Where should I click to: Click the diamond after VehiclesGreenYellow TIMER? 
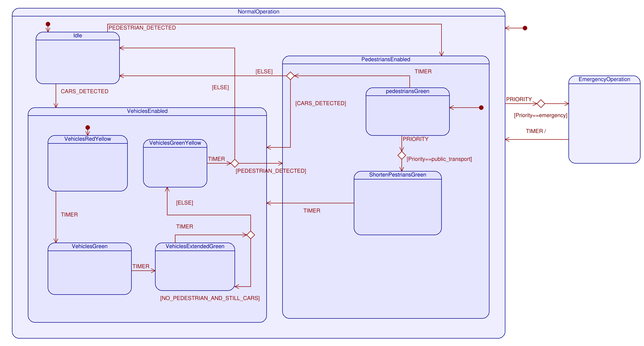[235, 163]
